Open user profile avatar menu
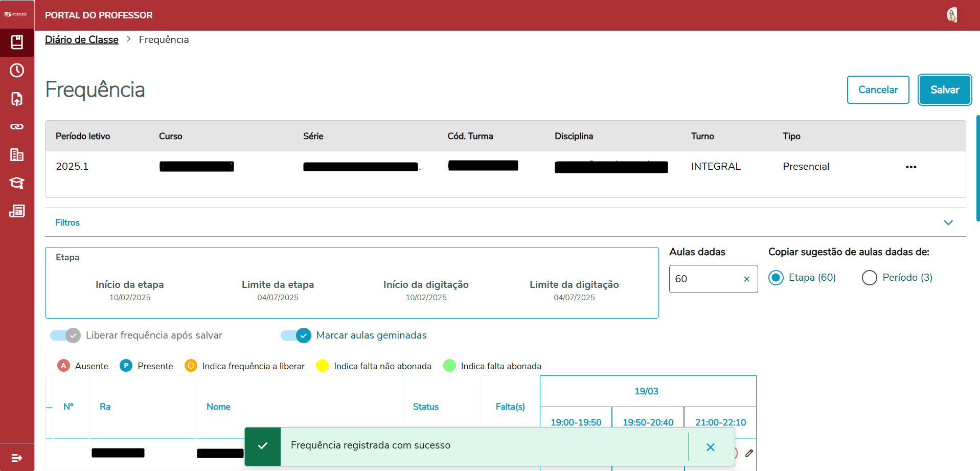This screenshot has height=471, width=980. click(x=951, y=15)
